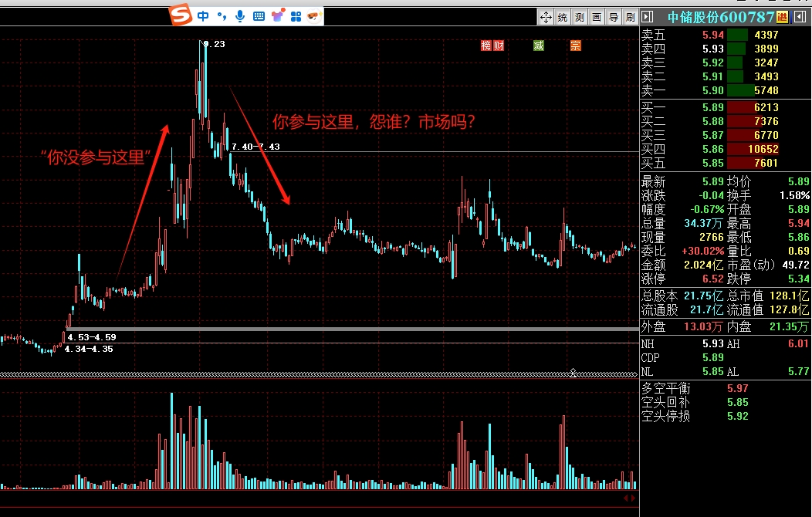
Task: Click the 量比 value 0.69
Action: (x=799, y=251)
